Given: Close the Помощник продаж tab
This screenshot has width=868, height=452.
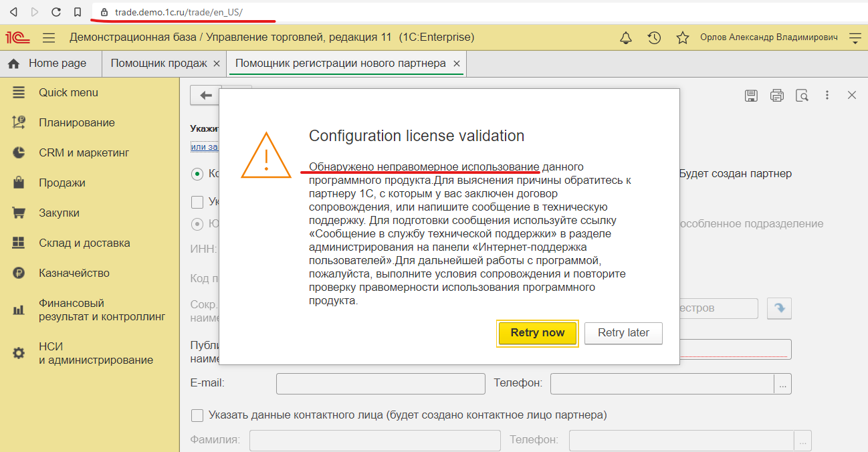Looking at the screenshot, I should click(x=216, y=64).
